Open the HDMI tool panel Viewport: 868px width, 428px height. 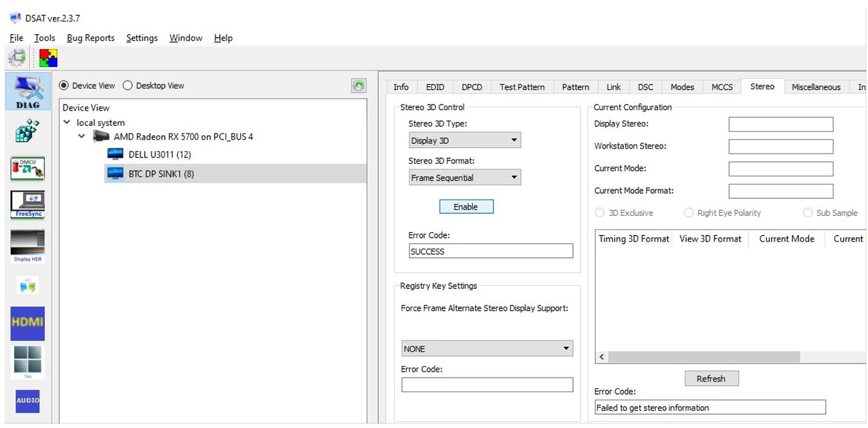tap(26, 323)
